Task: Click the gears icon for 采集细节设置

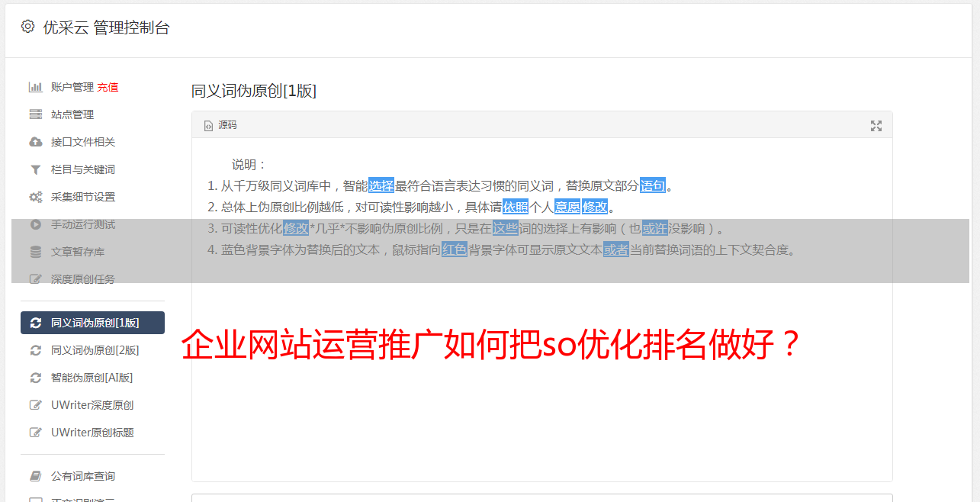Action: tap(35, 197)
